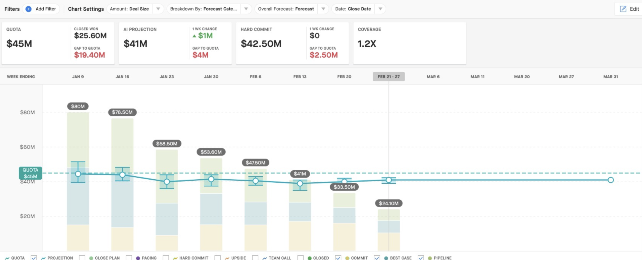Click the green PIPELINE legend dot
This screenshot has width=644, height=260.
[x=430, y=258]
